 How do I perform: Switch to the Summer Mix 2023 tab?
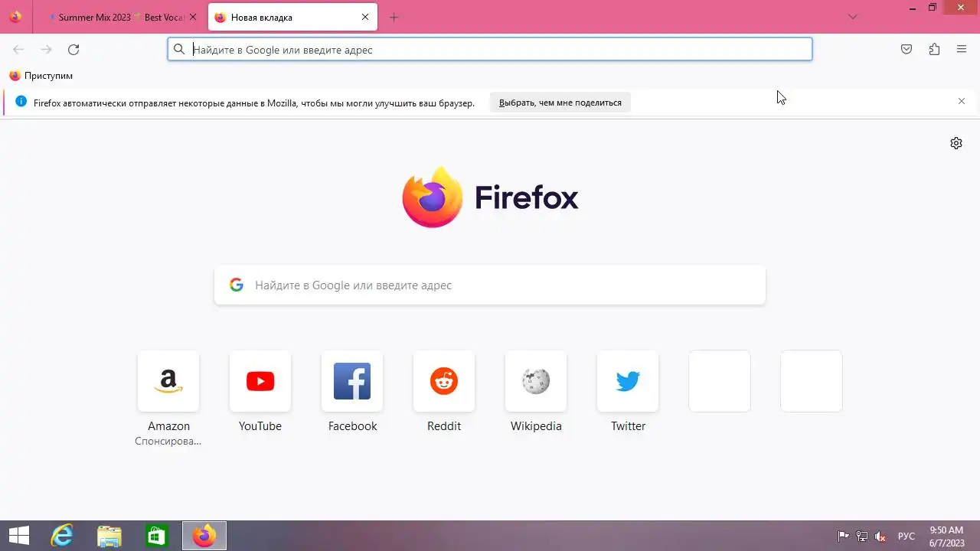tap(118, 17)
